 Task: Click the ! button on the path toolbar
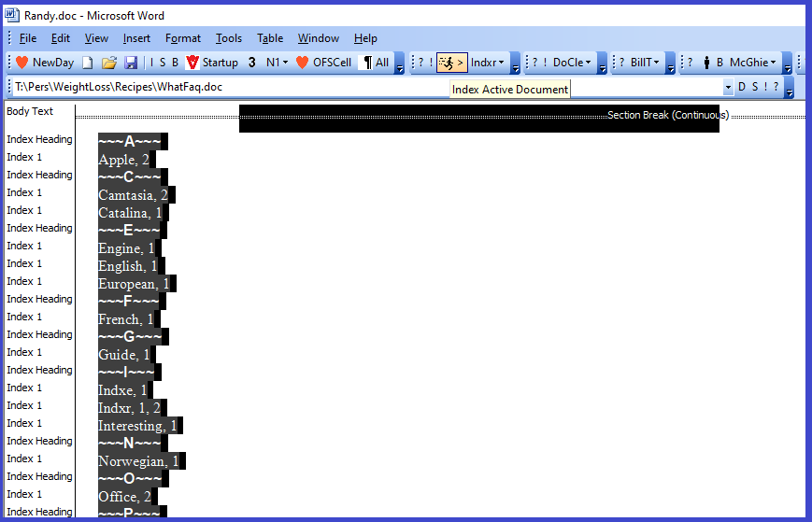coord(765,87)
